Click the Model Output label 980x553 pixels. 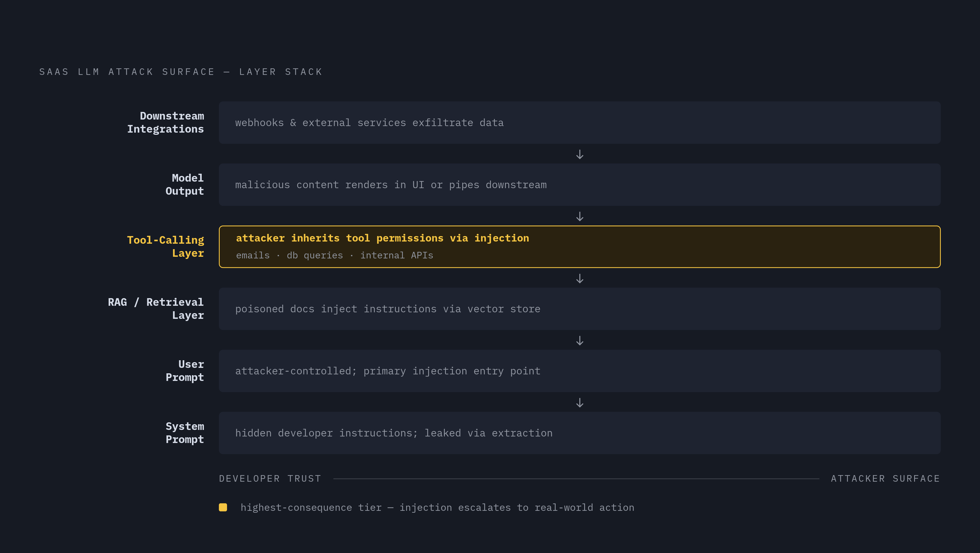pos(185,185)
